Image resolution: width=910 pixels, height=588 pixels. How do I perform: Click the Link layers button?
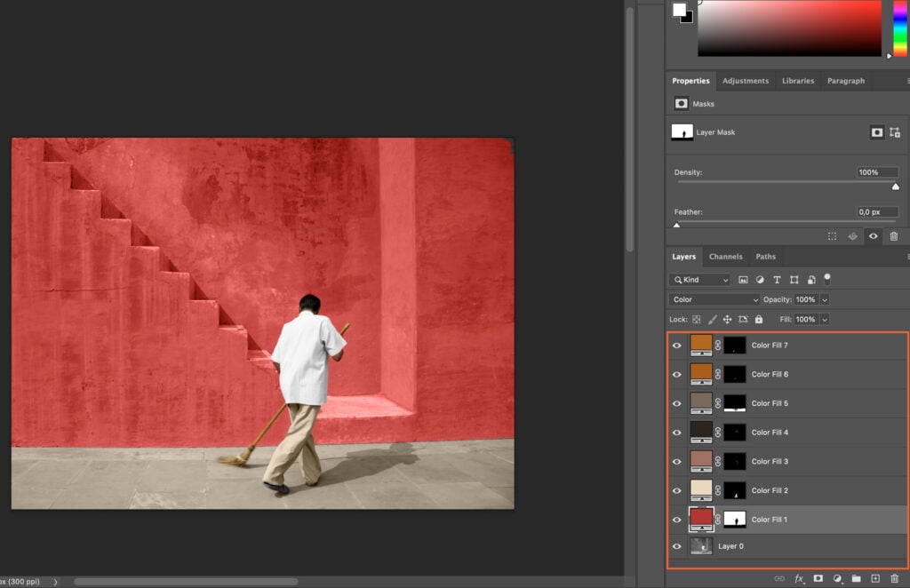[x=779, y=578]
